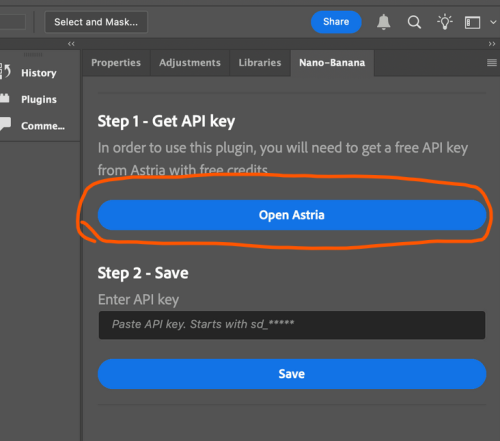Collapse right panel with double-right arrows
This screenshot has height=441, width=500.
[x=492, y=44]
